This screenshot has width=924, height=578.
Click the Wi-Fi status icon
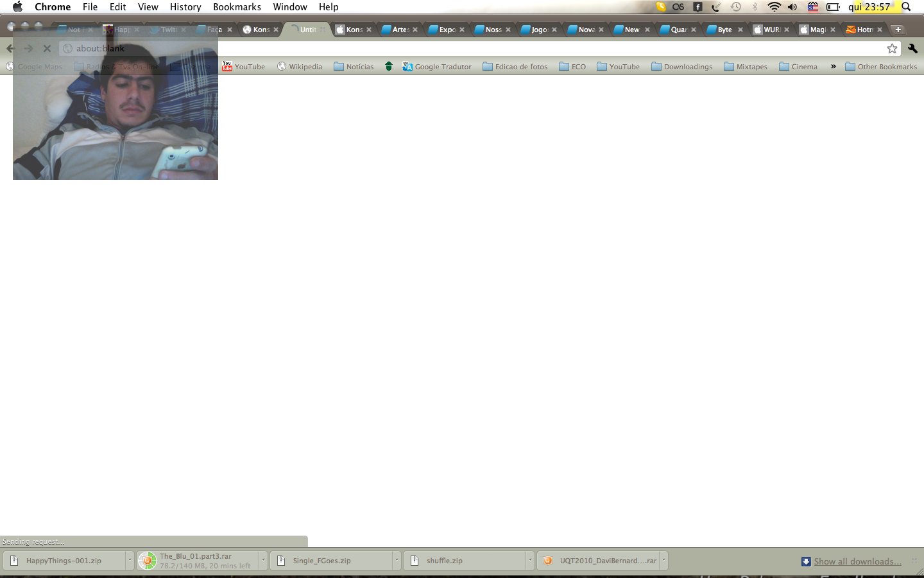[x=774, y=7]
